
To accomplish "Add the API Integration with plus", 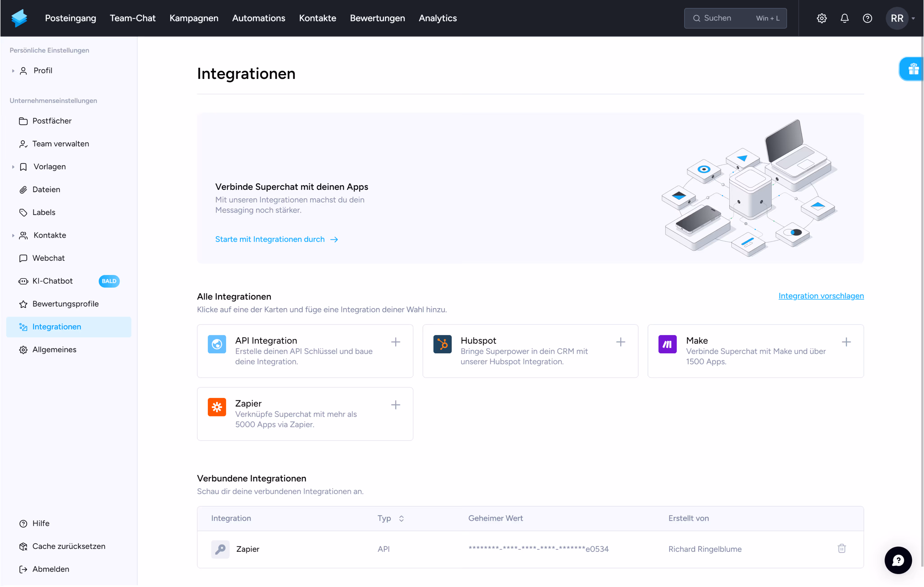I will [395, 342].
